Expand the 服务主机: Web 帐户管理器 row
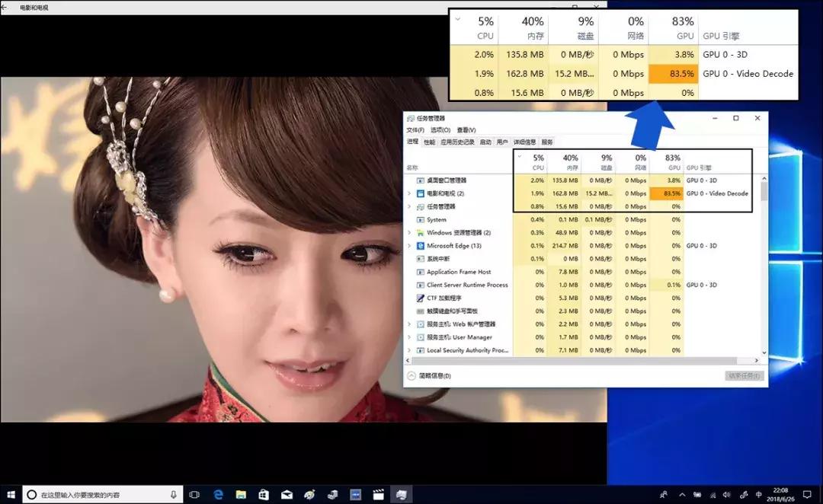This screenshot has width=823, height=504. [x=409, y=324]
